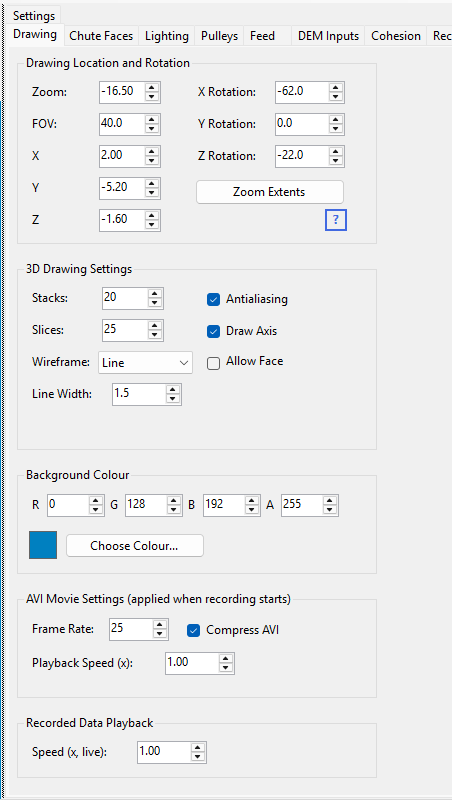The image size is (452, 800).
Task: Increment the Z position spinner
Action: (x=153, y=215)
